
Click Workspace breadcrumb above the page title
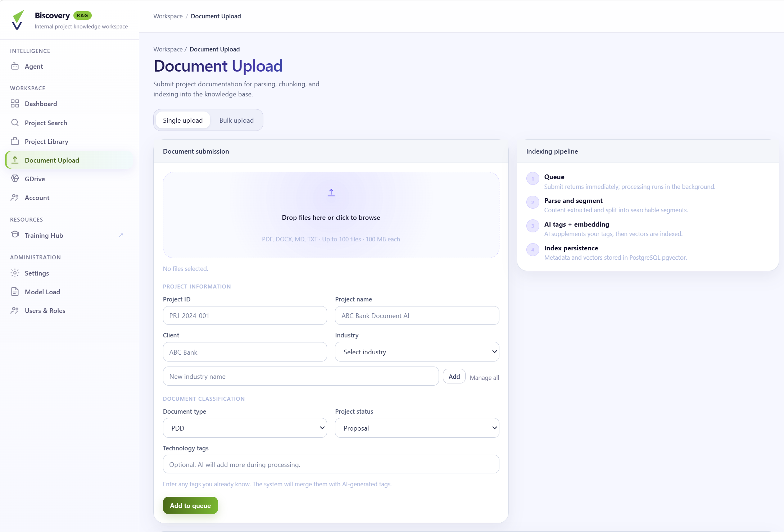[x=168, y=49]
